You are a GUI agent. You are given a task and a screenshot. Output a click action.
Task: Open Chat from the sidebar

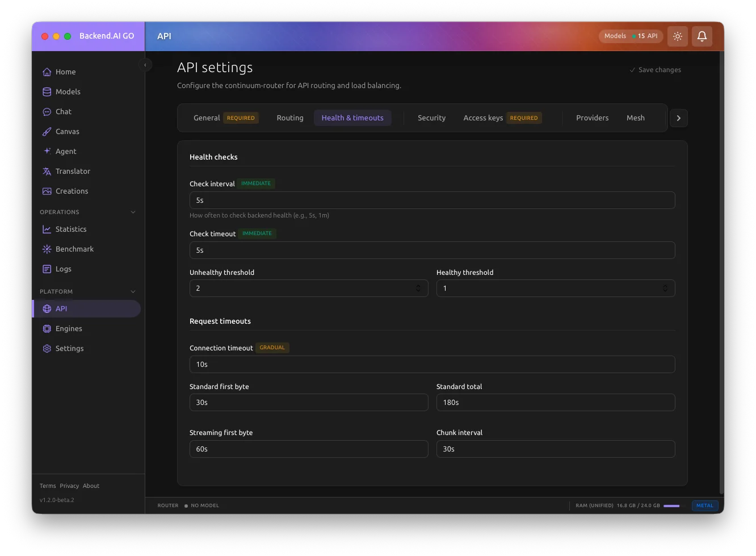63,111
